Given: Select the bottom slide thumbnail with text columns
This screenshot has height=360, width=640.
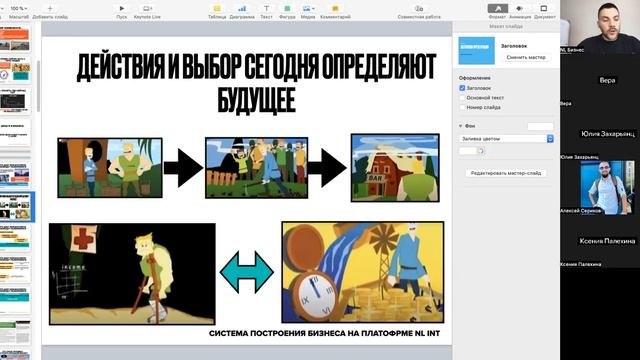Looking at the screenshot, I should click(15, 333).
